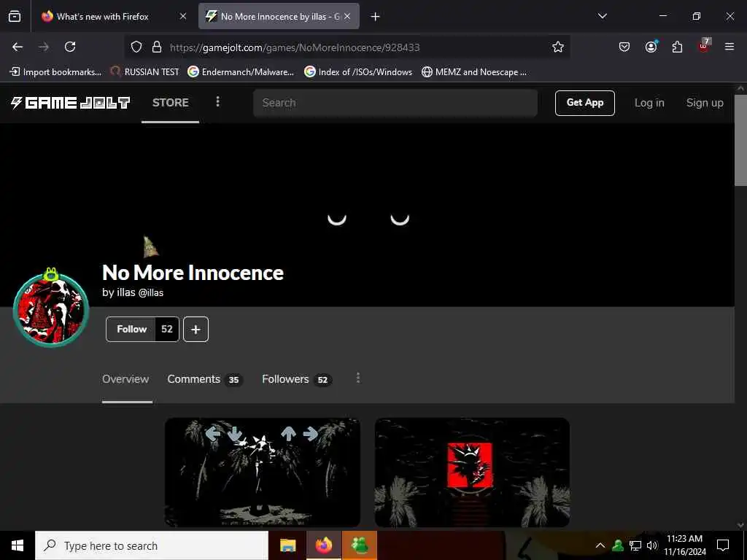The height and width of the screenshot is (560, 747).
Task: Open the STORE menu item
Action: pyautogui.click(x=170, y=103)
